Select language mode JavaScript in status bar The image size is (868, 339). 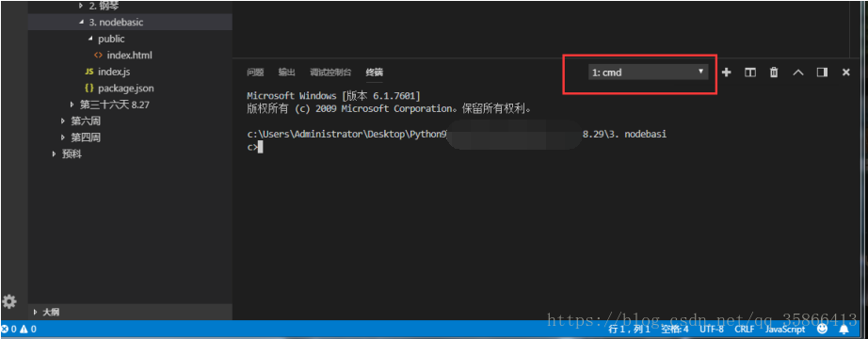pyautogui.click(x=785, y=329)
